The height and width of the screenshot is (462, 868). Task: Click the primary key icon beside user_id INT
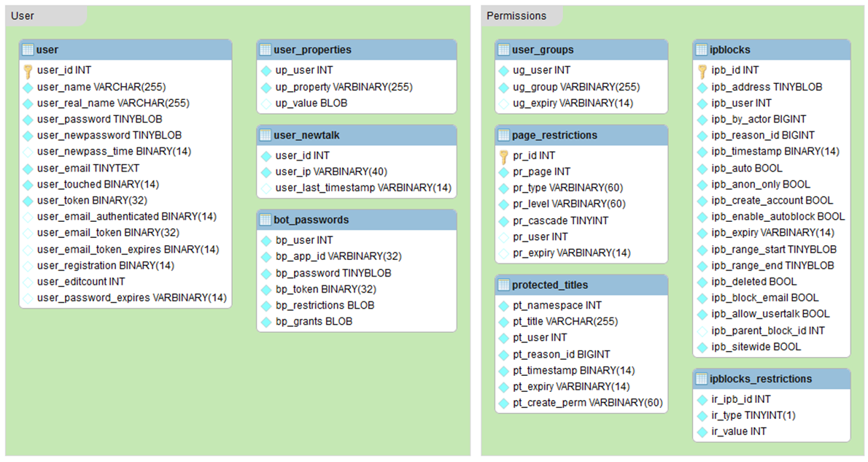click(28, 71)
